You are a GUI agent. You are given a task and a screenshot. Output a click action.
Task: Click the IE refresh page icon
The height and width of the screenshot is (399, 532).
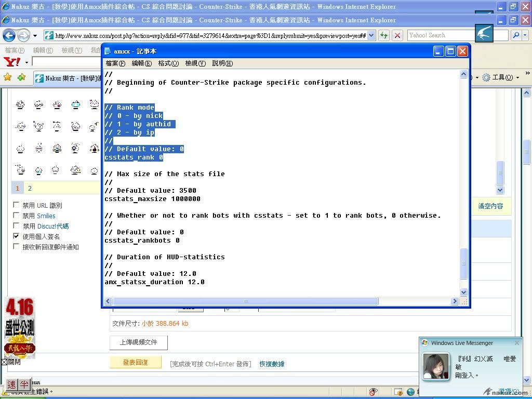[x=384, y=35]
